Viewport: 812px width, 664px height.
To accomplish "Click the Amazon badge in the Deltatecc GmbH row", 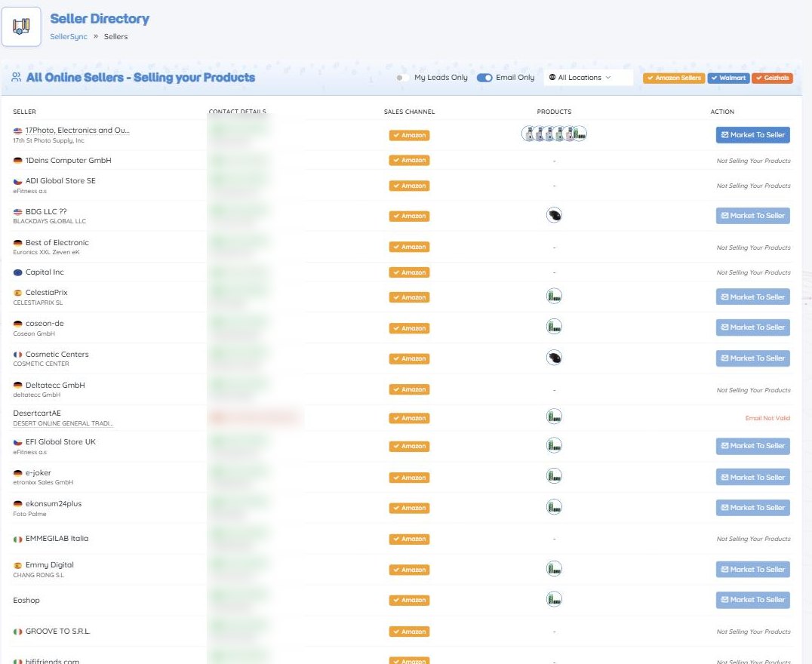I will [409, 389].
